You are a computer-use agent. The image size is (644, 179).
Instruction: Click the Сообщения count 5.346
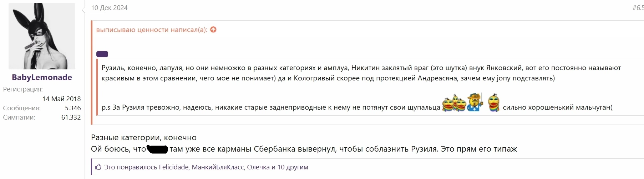[73, 108]
